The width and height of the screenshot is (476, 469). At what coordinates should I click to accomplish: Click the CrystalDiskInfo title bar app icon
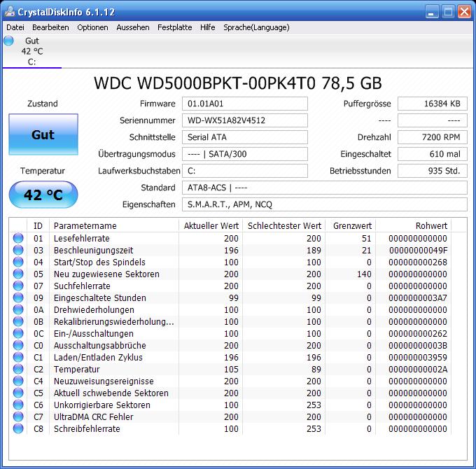pos(10,11)
